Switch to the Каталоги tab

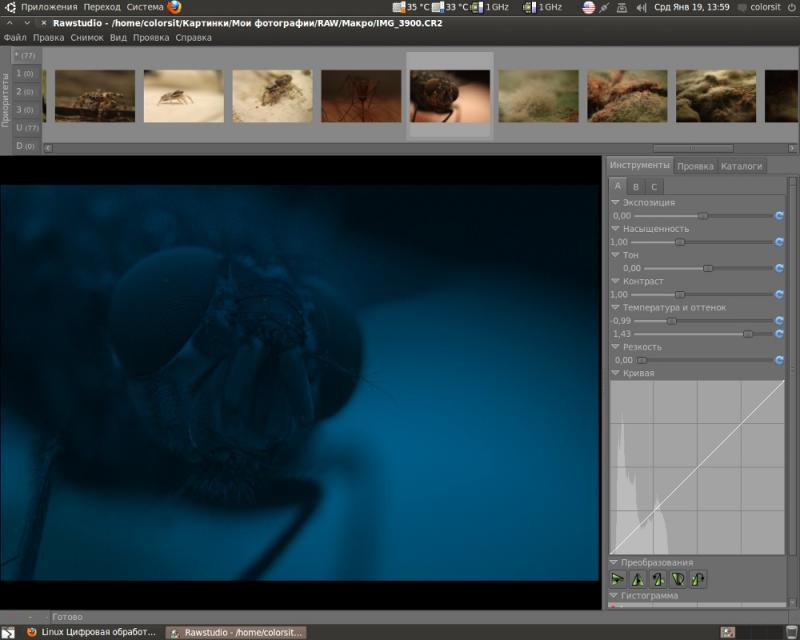pyautogui.click(x=741, y=166)
